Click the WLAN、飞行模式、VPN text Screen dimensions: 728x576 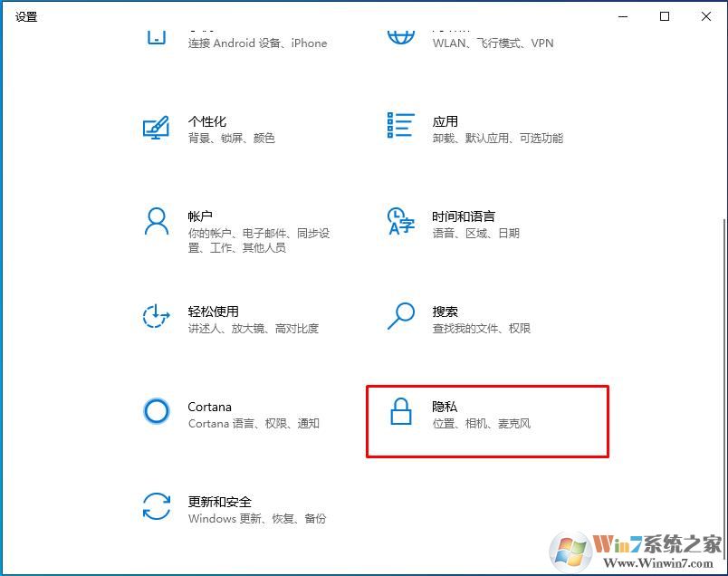click(x=493, y=43)
